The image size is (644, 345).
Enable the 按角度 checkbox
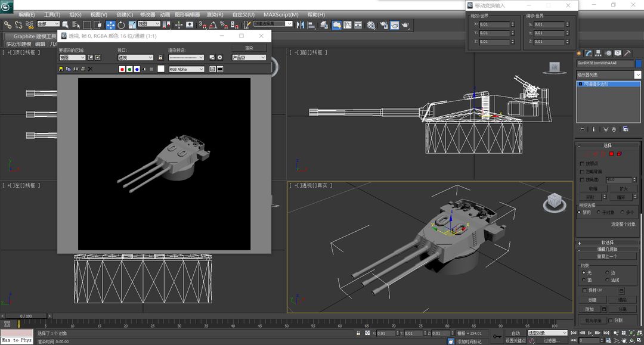581,180
